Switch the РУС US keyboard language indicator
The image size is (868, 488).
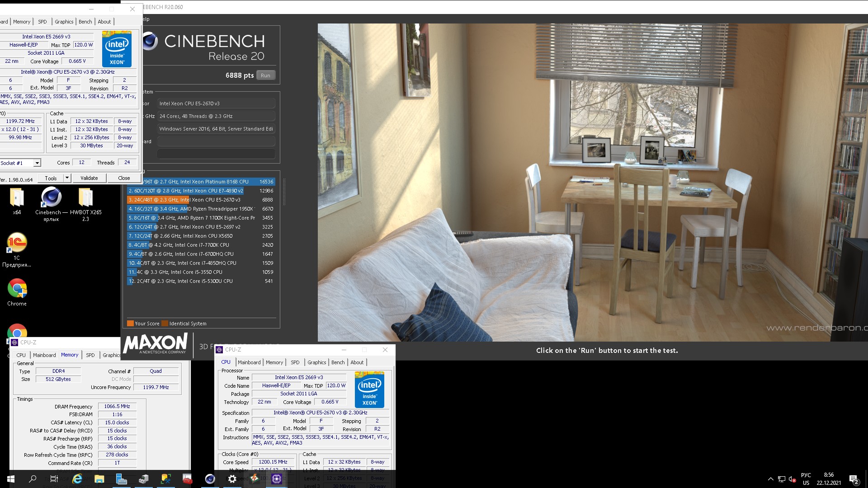[806, 479]
